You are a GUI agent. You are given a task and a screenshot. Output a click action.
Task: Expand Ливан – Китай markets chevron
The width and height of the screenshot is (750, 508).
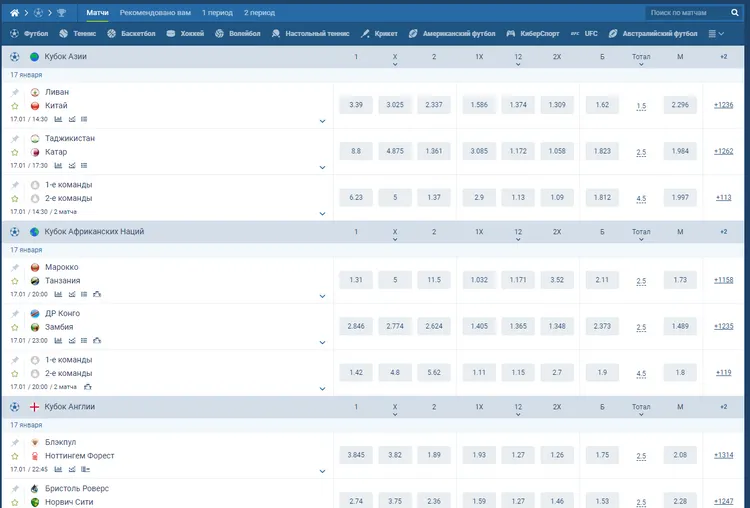coord(322,121)
